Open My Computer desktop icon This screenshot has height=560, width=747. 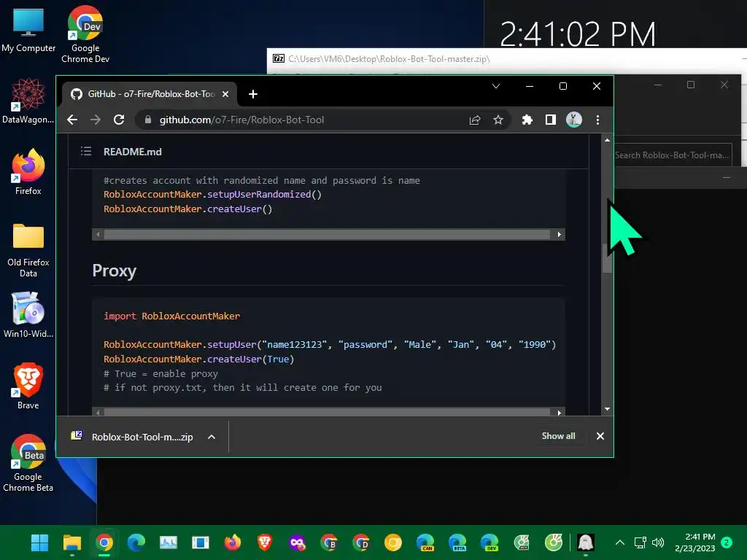coord(28,30)
